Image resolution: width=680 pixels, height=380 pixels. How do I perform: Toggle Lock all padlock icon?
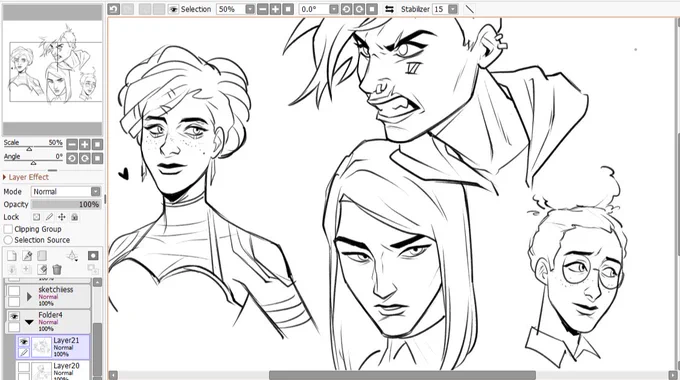coord(75,217)
